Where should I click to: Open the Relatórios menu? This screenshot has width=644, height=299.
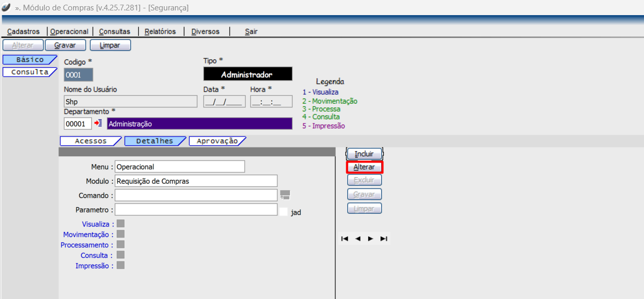coord(160,31)
